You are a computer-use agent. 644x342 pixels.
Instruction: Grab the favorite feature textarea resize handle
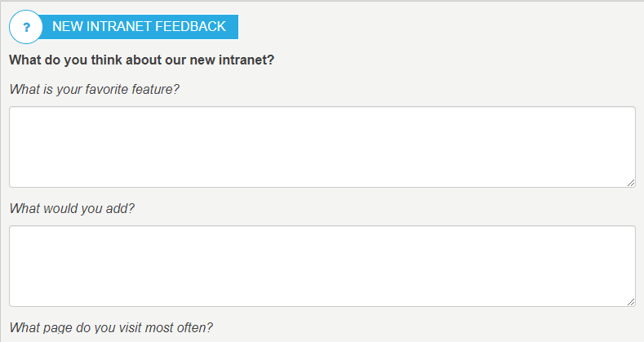631,183
